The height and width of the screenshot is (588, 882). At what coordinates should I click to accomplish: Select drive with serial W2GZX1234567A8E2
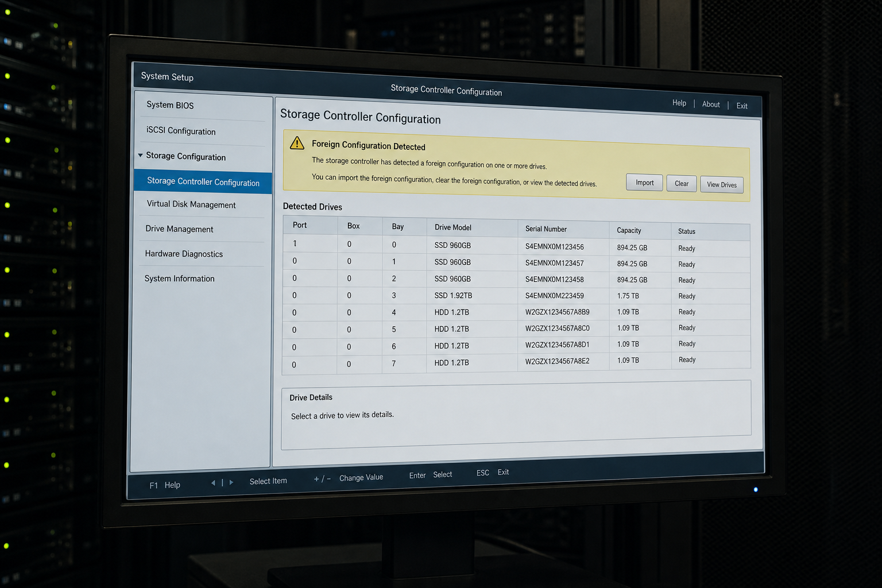[x=516, y=362]
